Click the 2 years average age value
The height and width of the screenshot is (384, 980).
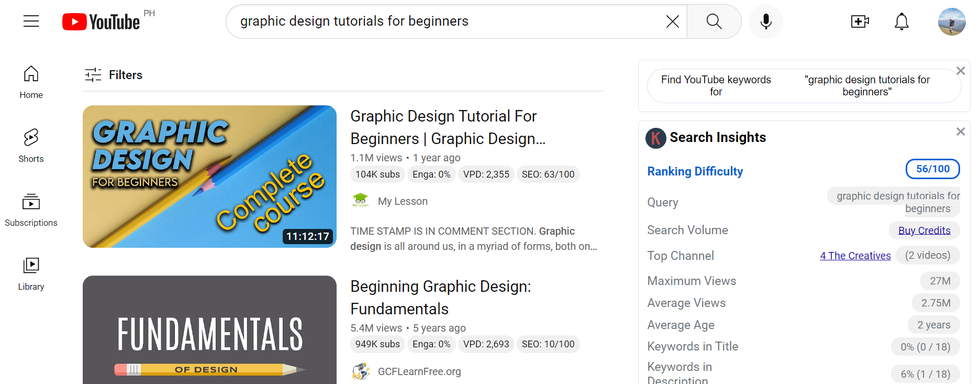(934, 325)
